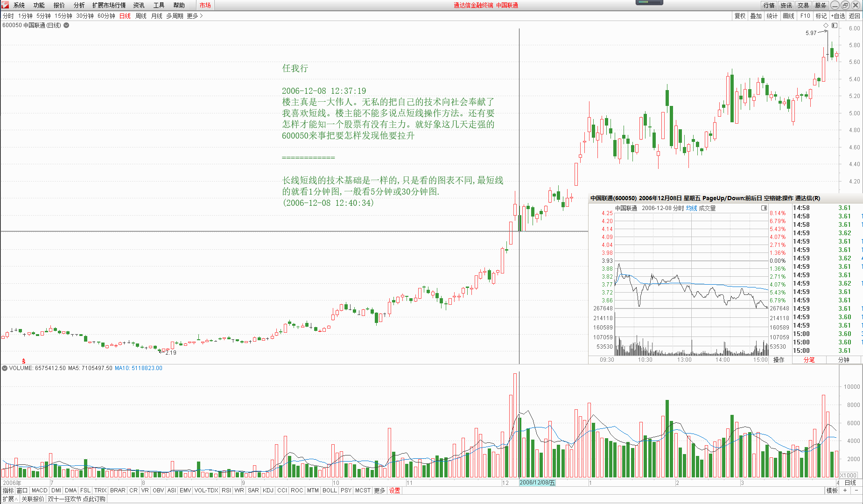Select the 5分钟 period
Screen dimensions: 863x504
(44, 16)
